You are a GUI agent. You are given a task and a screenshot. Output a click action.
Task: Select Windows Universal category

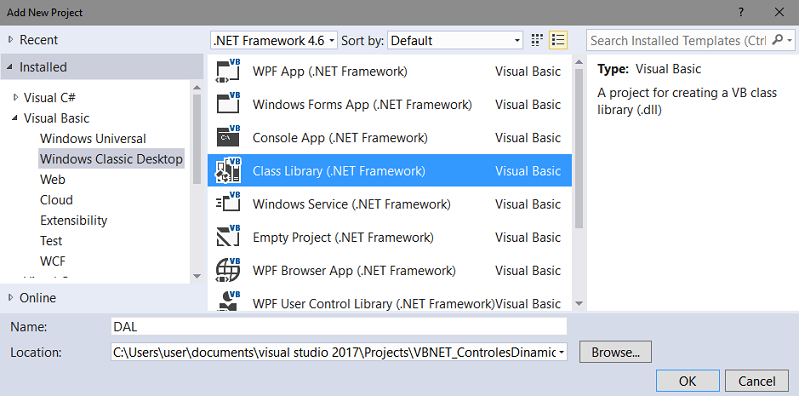[93, 139]
